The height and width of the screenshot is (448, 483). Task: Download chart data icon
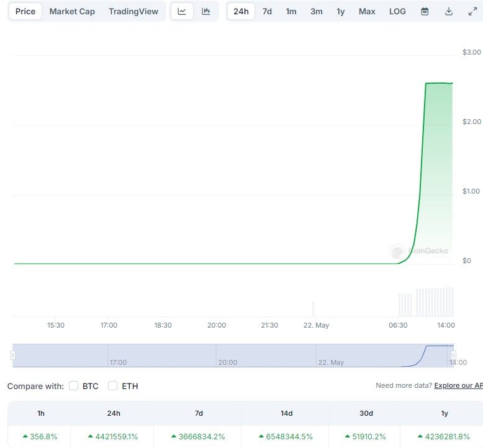[449, 11]
